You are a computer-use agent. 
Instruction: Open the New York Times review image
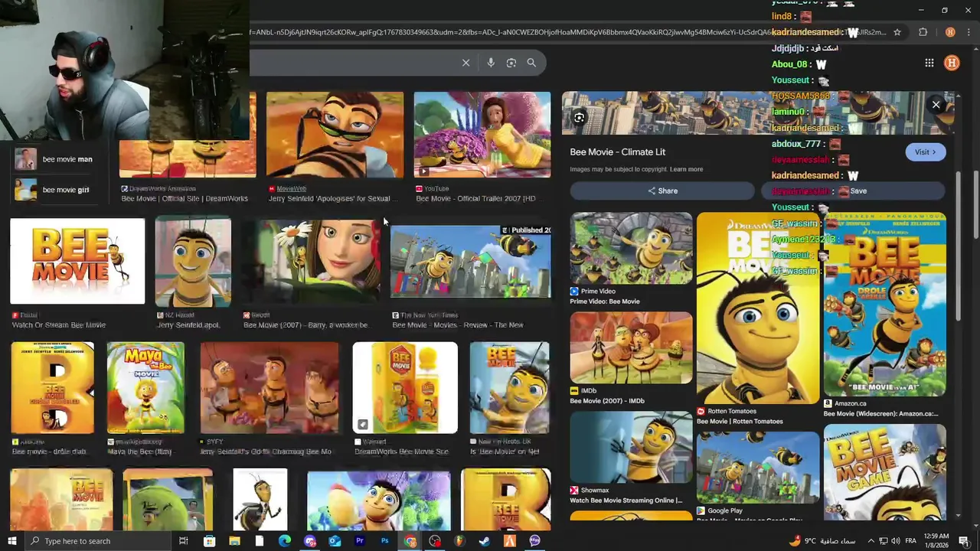click(470, 261)
